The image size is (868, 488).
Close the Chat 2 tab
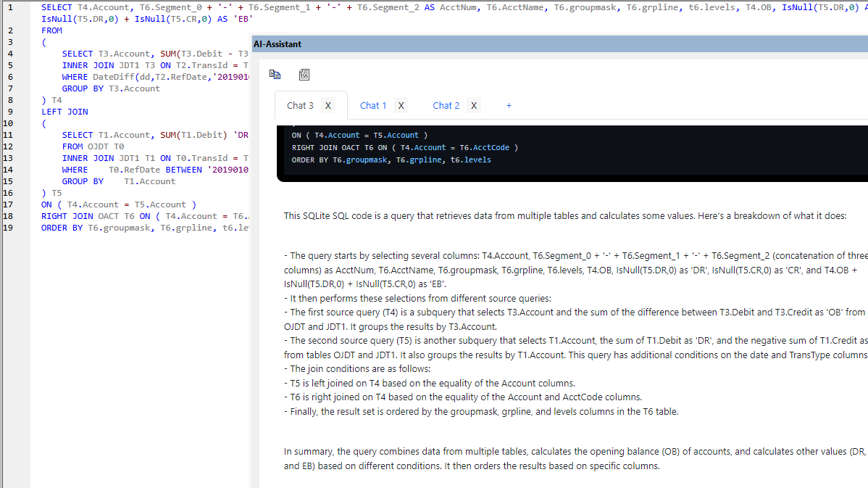point(474,105)
